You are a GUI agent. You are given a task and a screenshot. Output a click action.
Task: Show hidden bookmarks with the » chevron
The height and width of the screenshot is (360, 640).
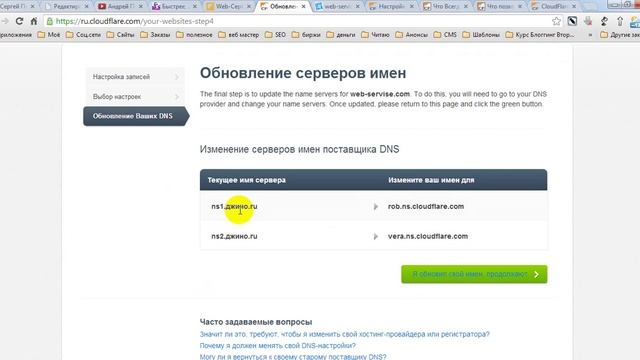[x=590, y=35]
